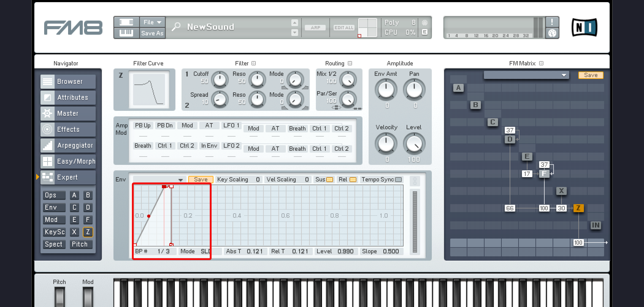The width and height of the screenshot is (644, 307).
Task: Adjust the Pan knob
Action: click(x=414, y=90)
